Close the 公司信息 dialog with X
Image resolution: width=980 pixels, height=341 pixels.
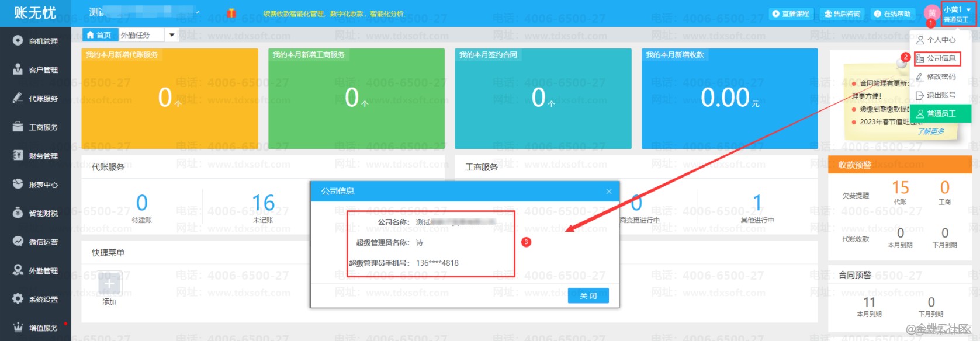point(609,192)
